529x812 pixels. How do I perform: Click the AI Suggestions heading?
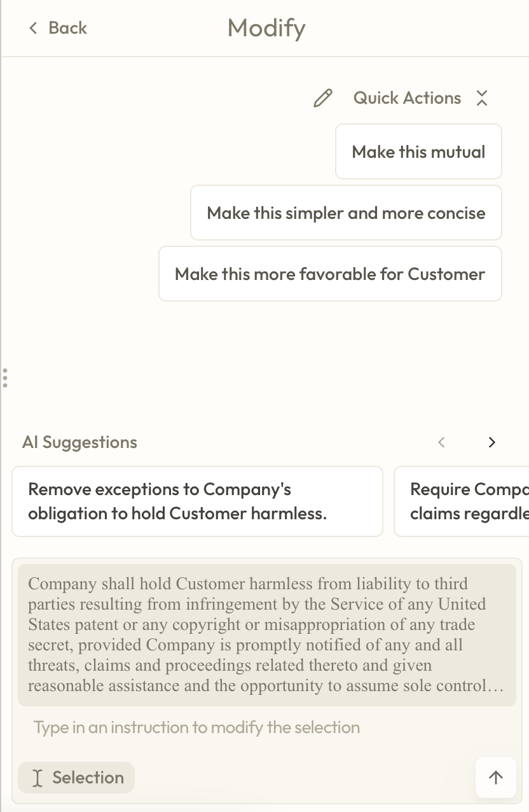pyautogui.click(x=79, y=442)
